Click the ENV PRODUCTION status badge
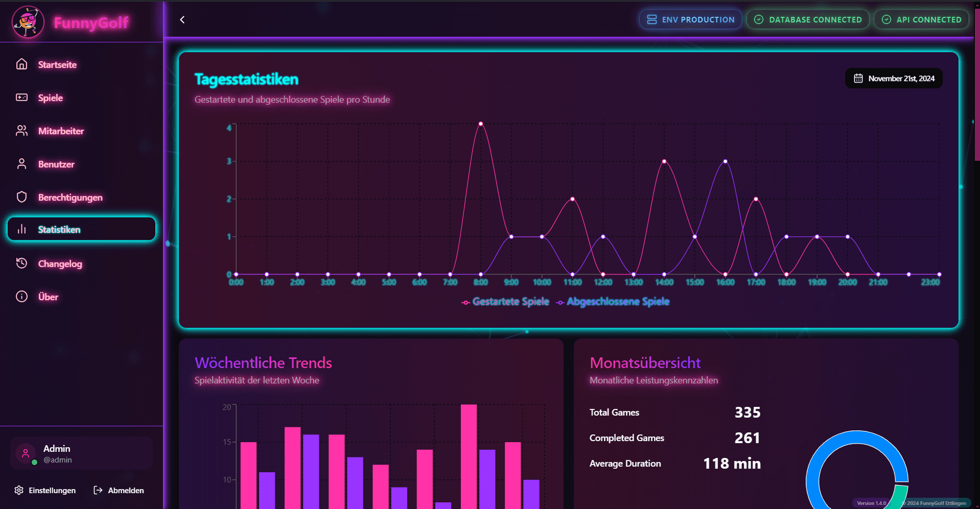 pos(690,19)
